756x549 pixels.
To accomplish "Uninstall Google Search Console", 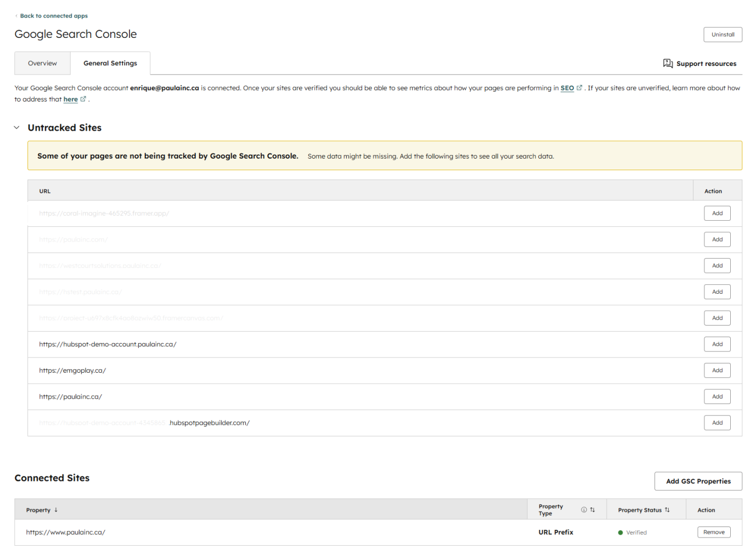I will click(x=723, y=35).
